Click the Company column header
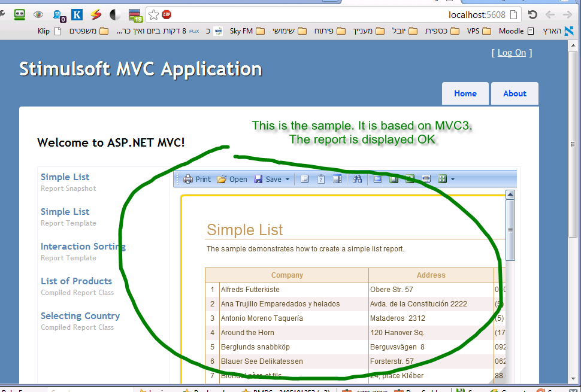This screenshot has width=581, height=392. (287, 275)
